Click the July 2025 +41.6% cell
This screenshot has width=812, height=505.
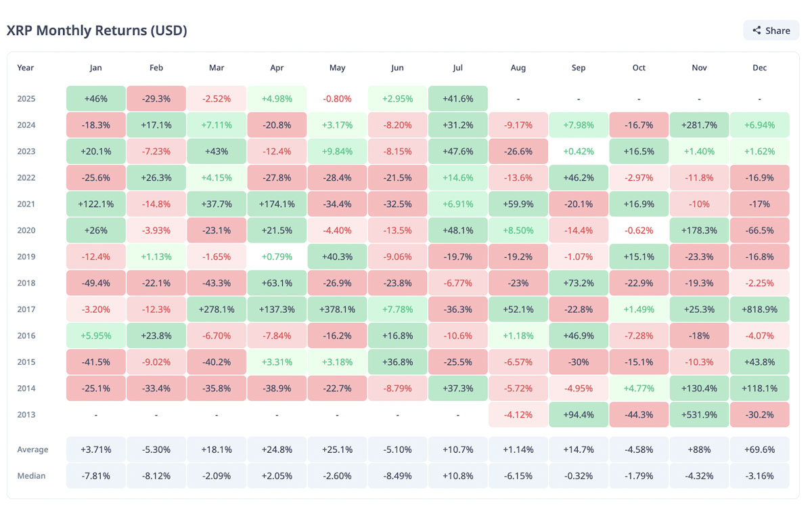point(458,99)
